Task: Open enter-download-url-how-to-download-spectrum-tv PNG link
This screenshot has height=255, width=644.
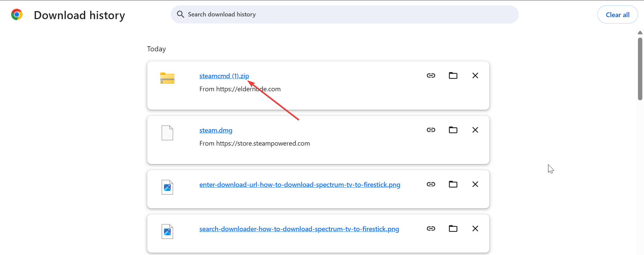Action: pyautogui.click(x=300, y=185)
